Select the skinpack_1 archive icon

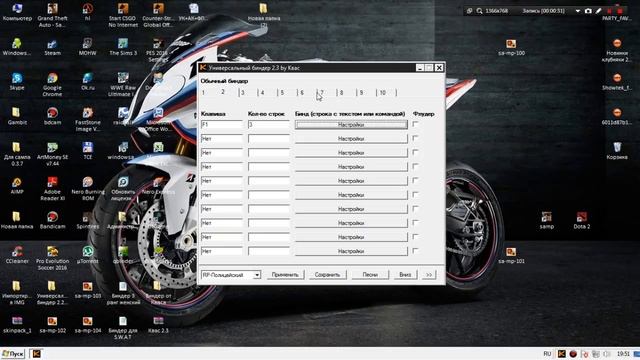tap(17, 324)
